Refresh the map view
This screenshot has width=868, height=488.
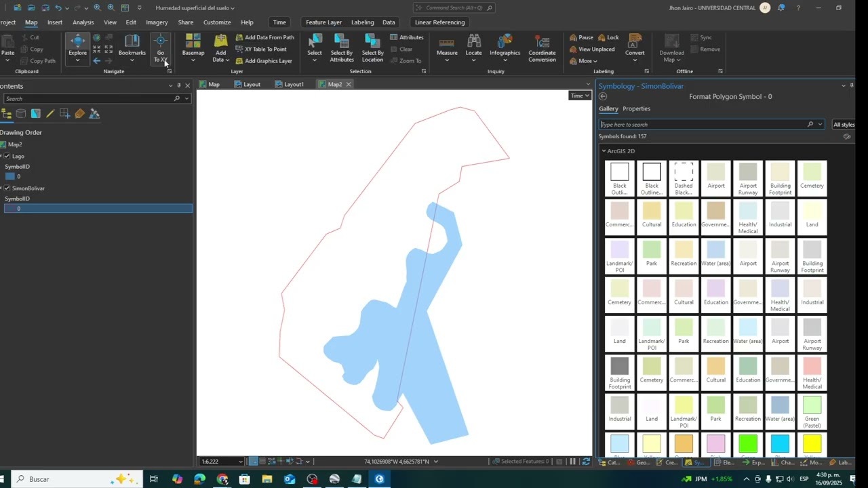(586, 462)
